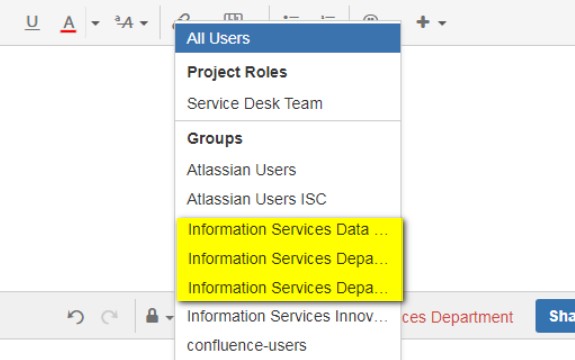Open the plus insert menu
Image resolution: width=575 pixels, height=360 pixels.
[423, 22]
